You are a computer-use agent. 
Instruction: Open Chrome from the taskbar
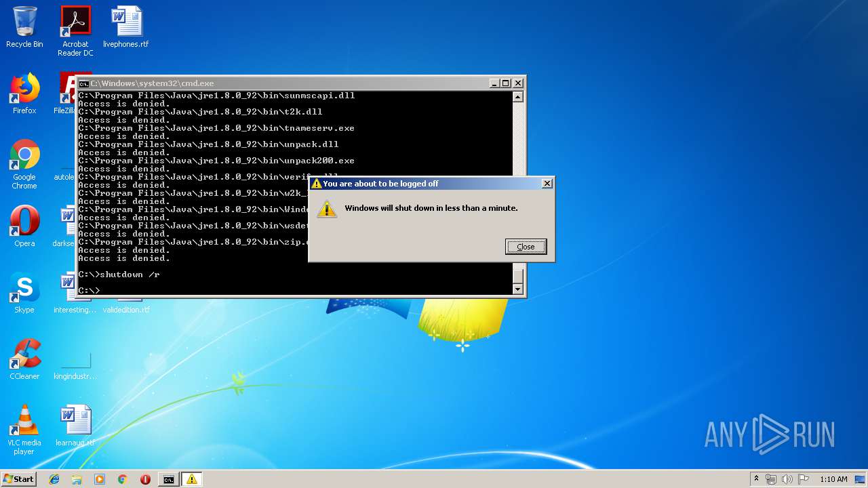122,479
